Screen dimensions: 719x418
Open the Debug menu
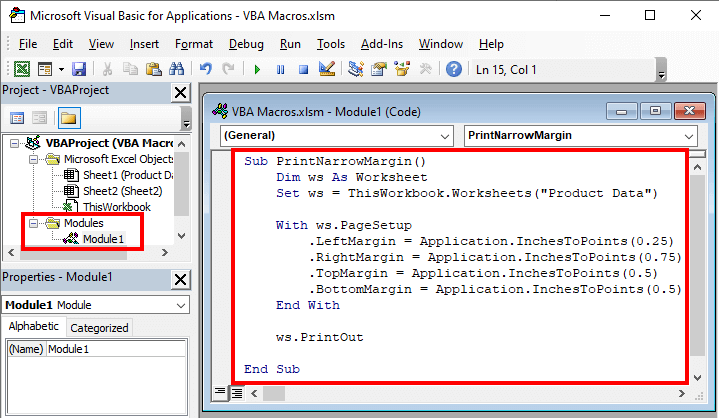[246, 44]
